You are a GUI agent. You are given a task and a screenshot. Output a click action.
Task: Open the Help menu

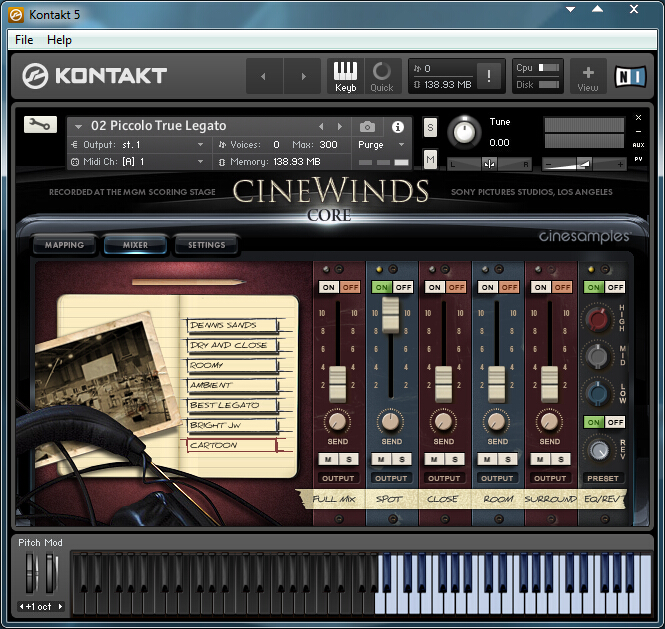(59, 40)
